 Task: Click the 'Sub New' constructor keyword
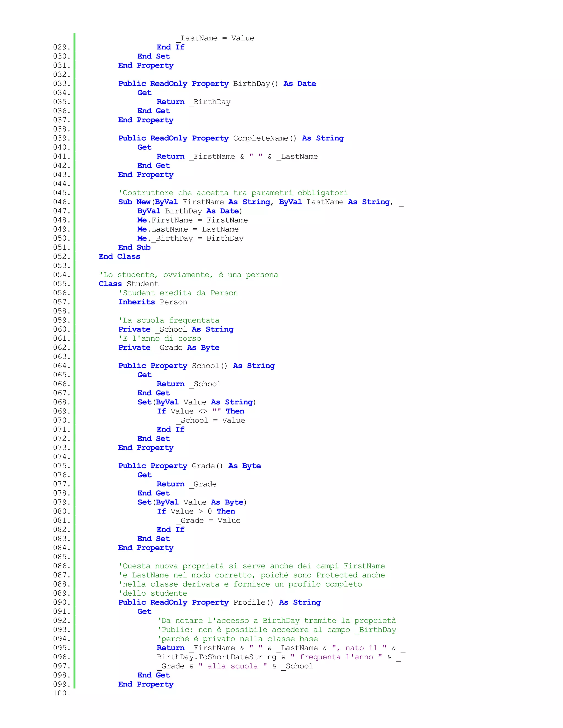(x=134, y=202)
